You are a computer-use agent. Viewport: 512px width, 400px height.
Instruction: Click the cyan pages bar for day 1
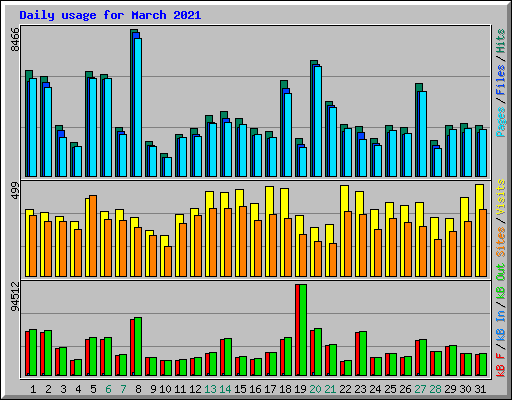(33, 128)
